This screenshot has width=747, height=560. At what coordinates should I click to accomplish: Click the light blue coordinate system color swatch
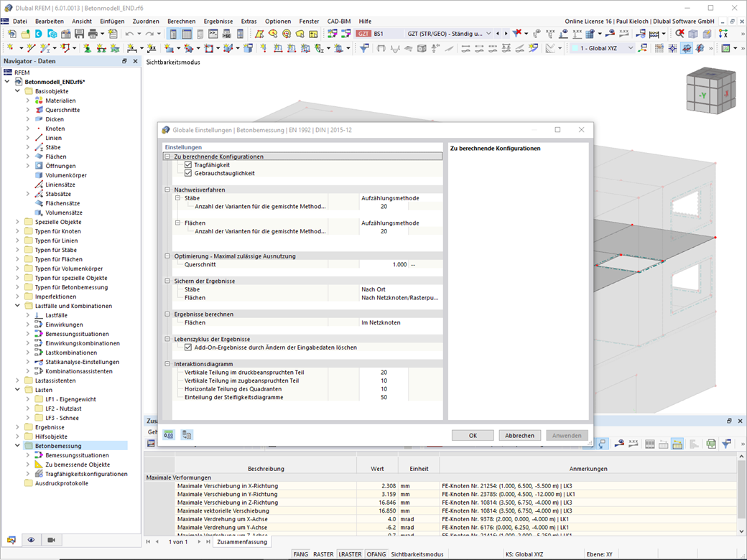(575, 48)
